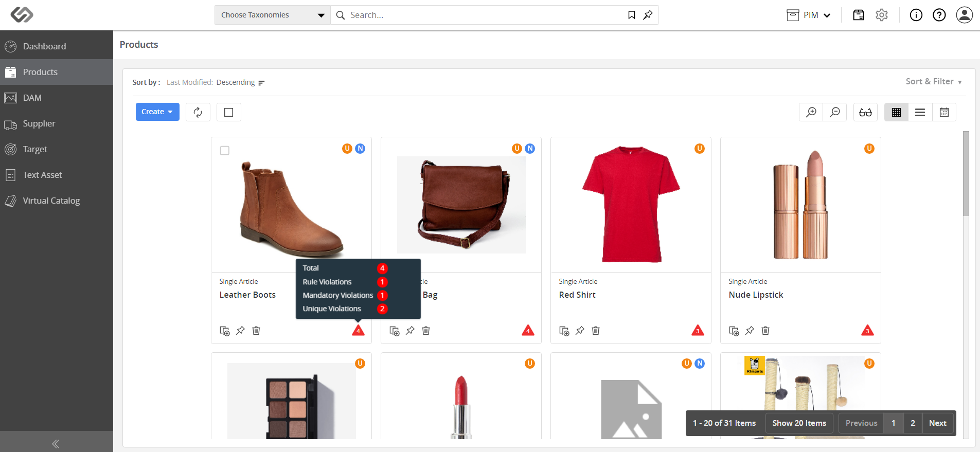Viewport: 980px width, 452px height.
Task: Click the zoom out icon
Action: [835, 112]
